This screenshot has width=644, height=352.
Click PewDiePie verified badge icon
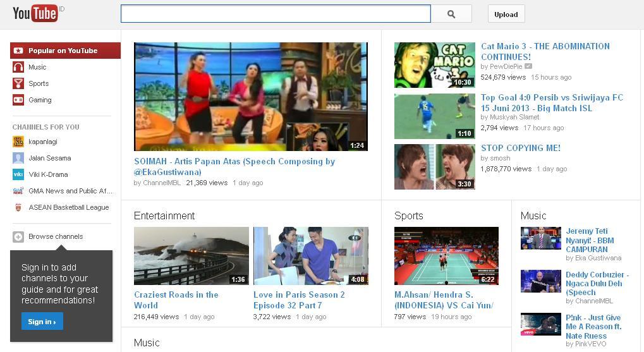(x=528, y=66)
